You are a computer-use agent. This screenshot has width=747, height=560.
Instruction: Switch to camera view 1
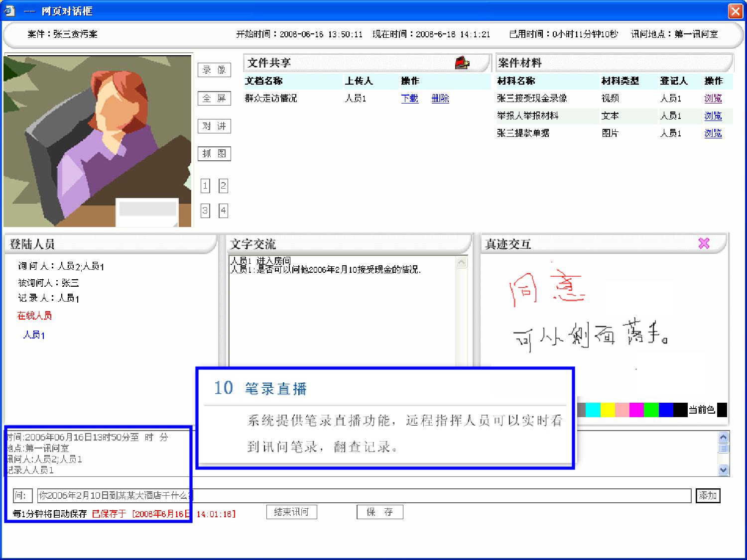coord(205,186)
